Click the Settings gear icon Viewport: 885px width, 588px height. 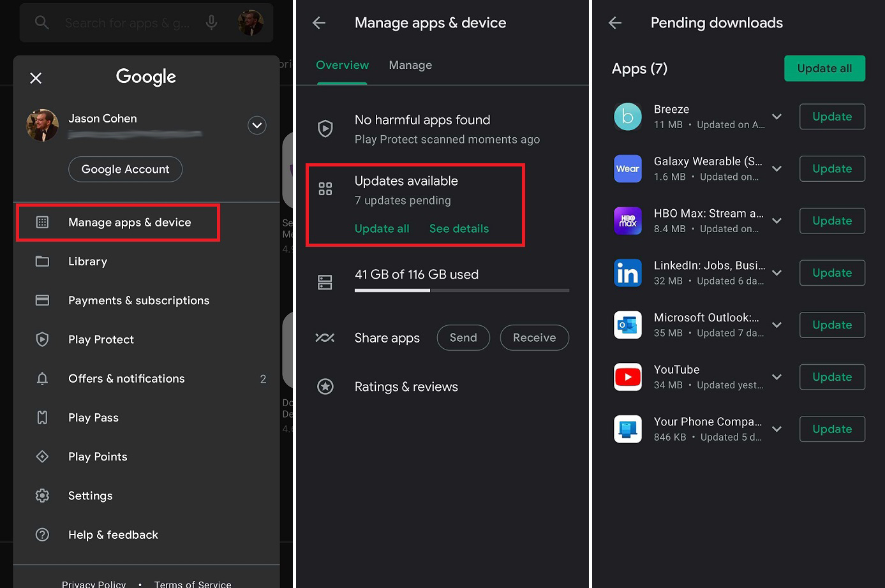pos(42,496)
